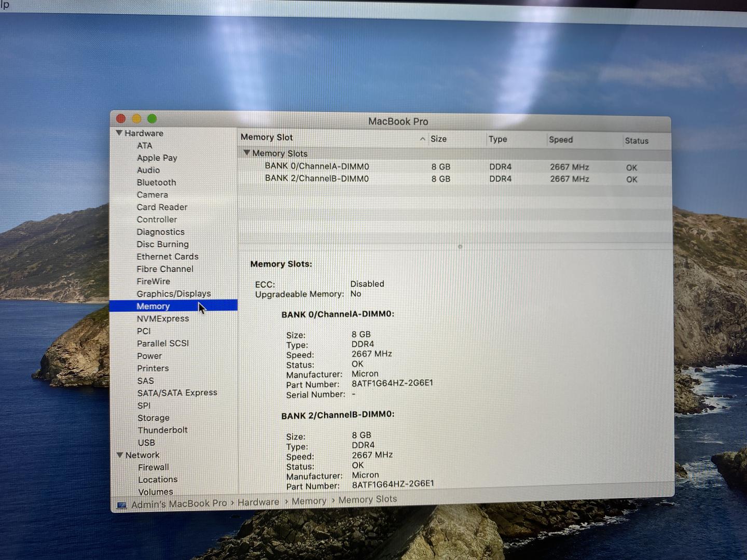Open the Controller entry
The image size is (747, 560).
tap(157, 220)
